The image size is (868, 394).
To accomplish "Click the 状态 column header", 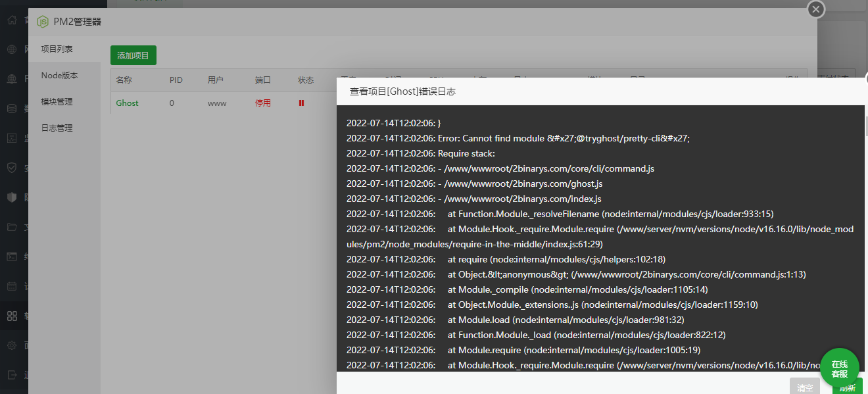I will tap(306, 80).
